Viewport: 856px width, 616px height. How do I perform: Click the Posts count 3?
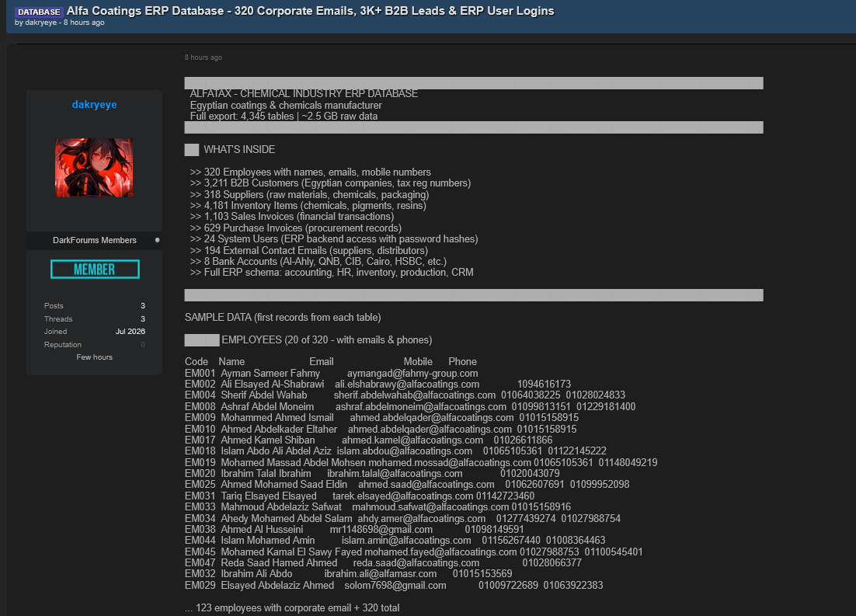tap(143, 306)
